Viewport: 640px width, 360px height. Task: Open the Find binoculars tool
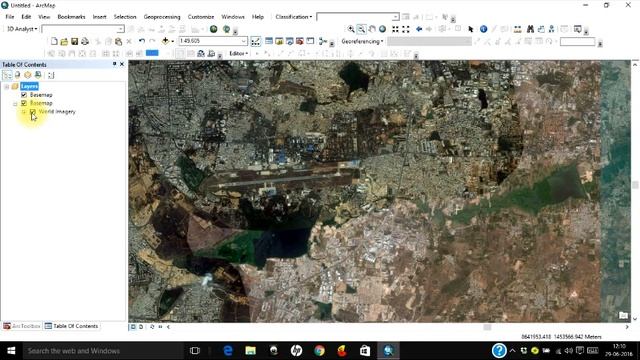[x=530, y=29]
